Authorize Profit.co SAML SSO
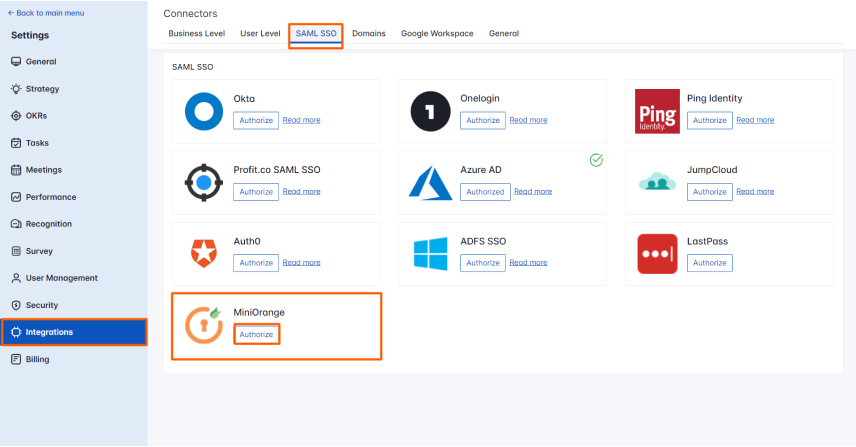Screen dimensions: 856x447 point(256,192)
